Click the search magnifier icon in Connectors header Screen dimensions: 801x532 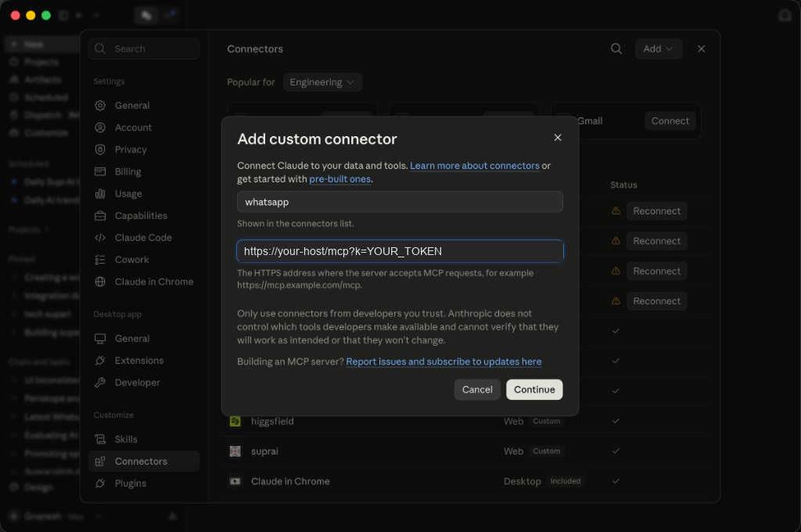[x=616, y=49]
